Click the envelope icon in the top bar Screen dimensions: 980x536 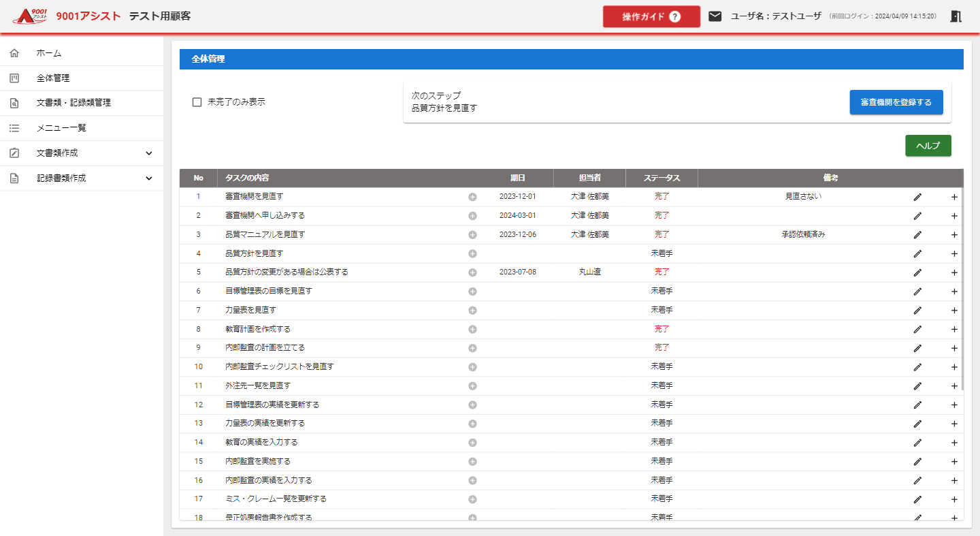click(x=715, y=15)
